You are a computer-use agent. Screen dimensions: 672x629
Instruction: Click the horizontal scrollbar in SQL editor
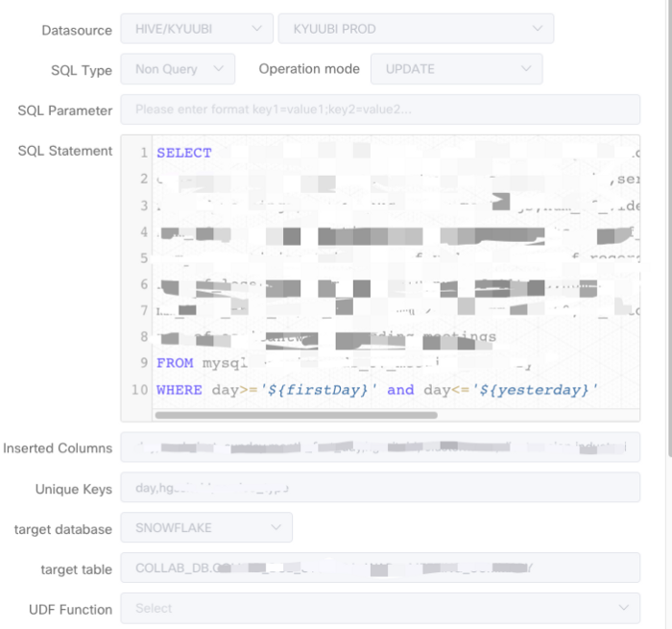[x=296, y=415]
